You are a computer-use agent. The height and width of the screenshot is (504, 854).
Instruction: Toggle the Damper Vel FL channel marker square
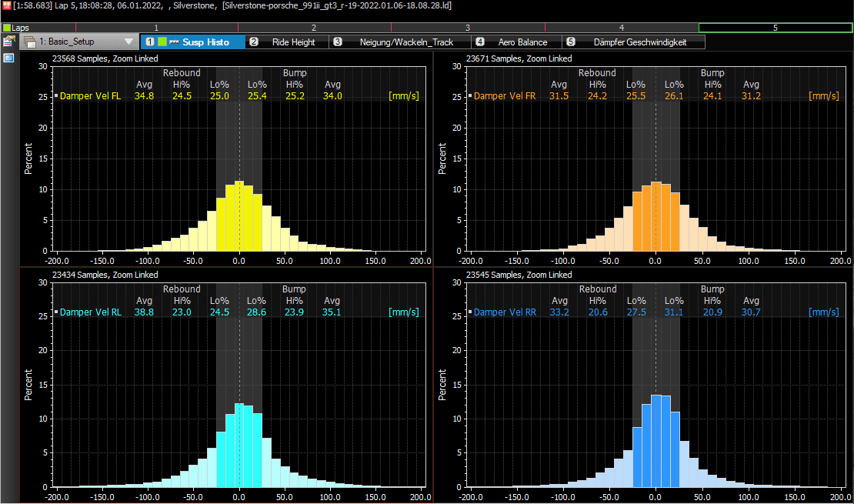click(x=56, y=96)
